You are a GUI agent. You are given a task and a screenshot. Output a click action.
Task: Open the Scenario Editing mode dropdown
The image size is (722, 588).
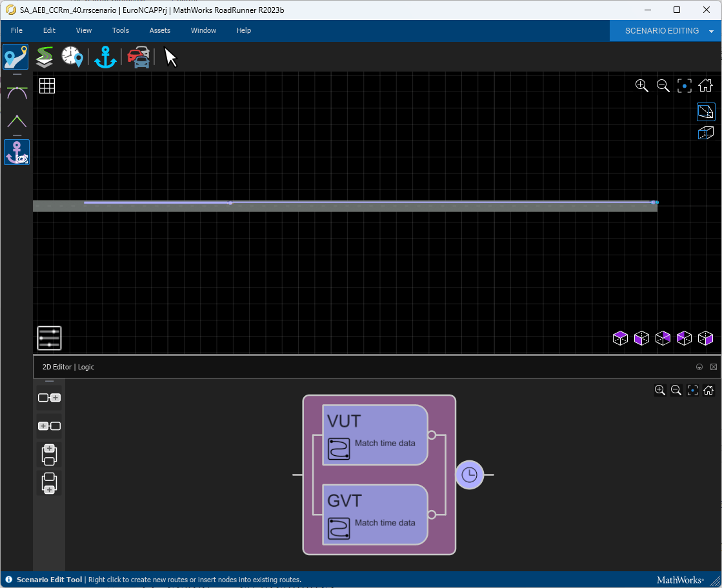click(711, 31)
